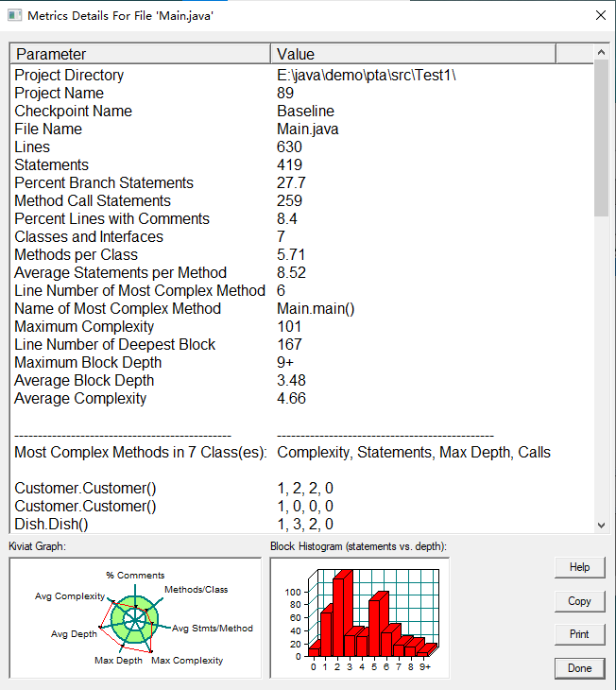Click Done to close the dialog
The image size is (616, 690).
click(x=579, y=668)
